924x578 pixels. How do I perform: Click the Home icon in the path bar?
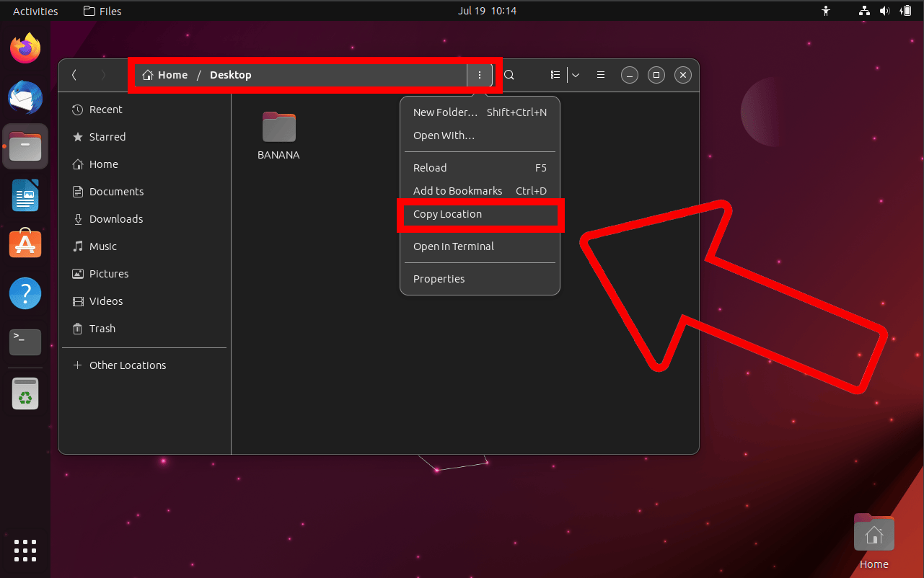coord(164,74)
